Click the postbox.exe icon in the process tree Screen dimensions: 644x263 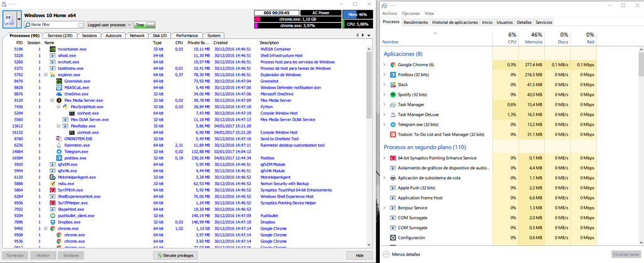click(59, 158)
